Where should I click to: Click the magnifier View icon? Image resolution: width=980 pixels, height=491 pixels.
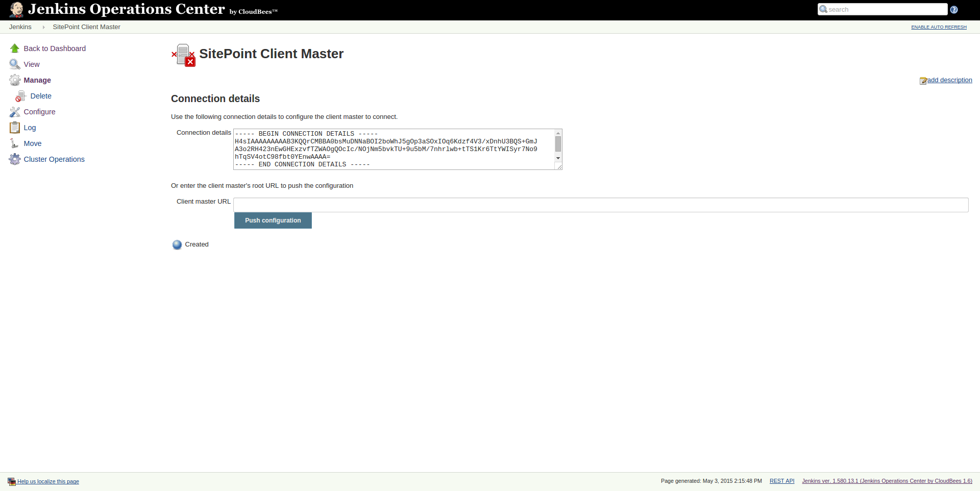pos(15,64)
